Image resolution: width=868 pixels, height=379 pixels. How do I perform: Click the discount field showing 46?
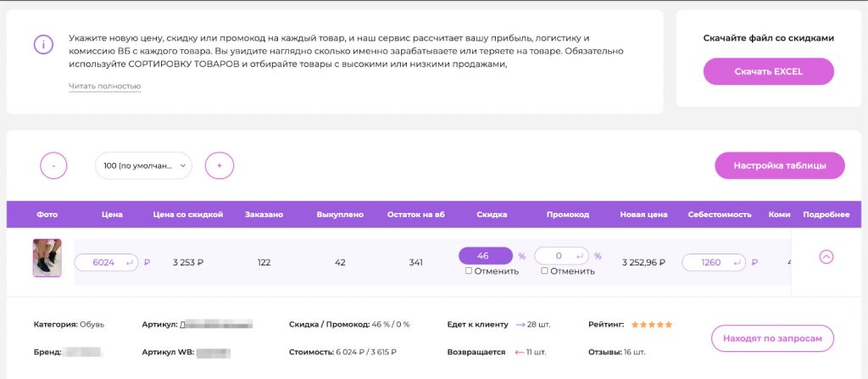(x=486, y=256)
